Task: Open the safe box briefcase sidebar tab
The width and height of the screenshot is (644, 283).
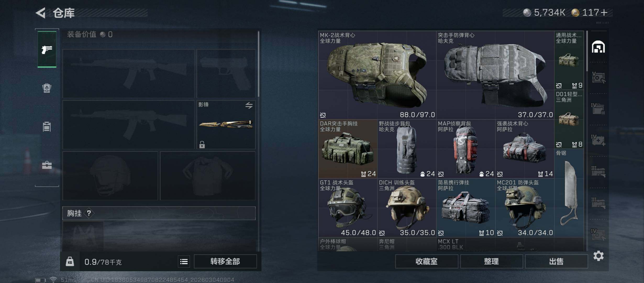Action: pos(47,165)
